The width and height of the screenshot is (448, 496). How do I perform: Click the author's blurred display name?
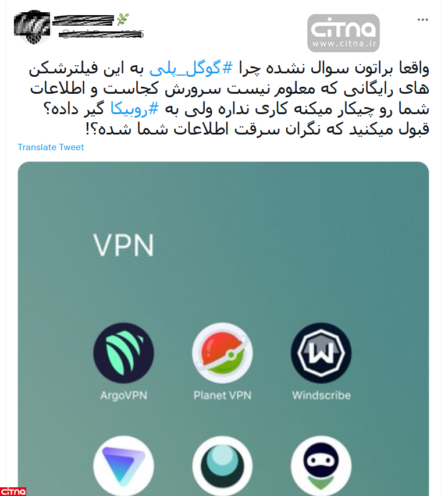[x=84, y=20]
